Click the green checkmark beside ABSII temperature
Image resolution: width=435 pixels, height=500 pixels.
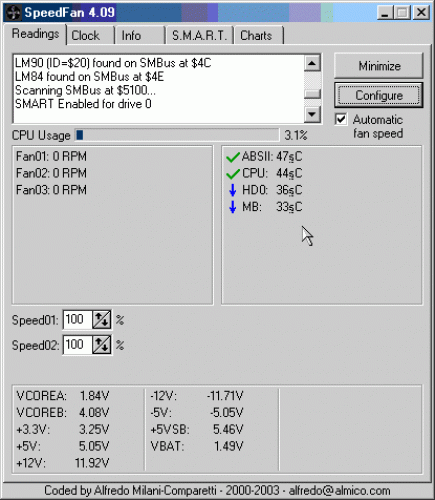(x=233, y=157)
